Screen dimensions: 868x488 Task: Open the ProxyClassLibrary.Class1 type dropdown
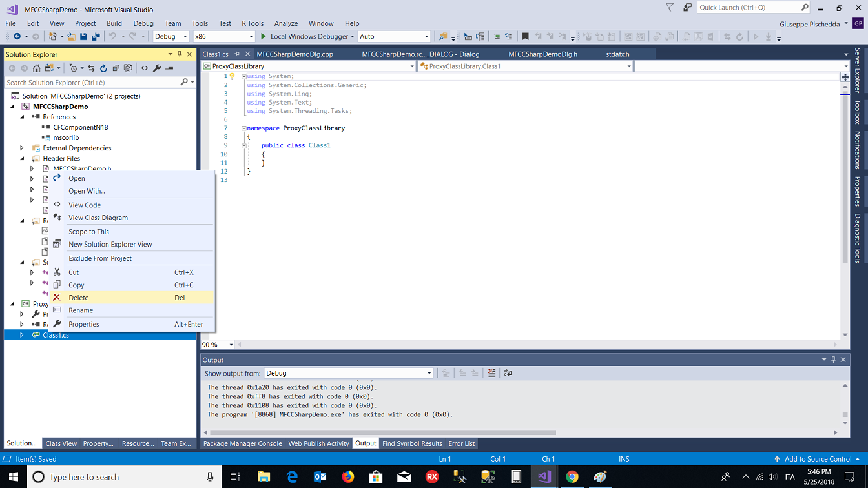[525, 66]
